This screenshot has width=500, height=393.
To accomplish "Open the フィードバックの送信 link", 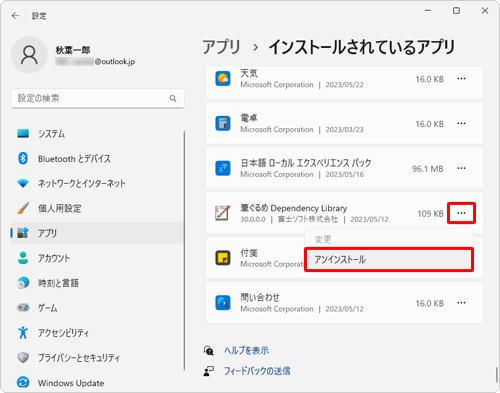I will pyautogui.click(x=257, y=371).
